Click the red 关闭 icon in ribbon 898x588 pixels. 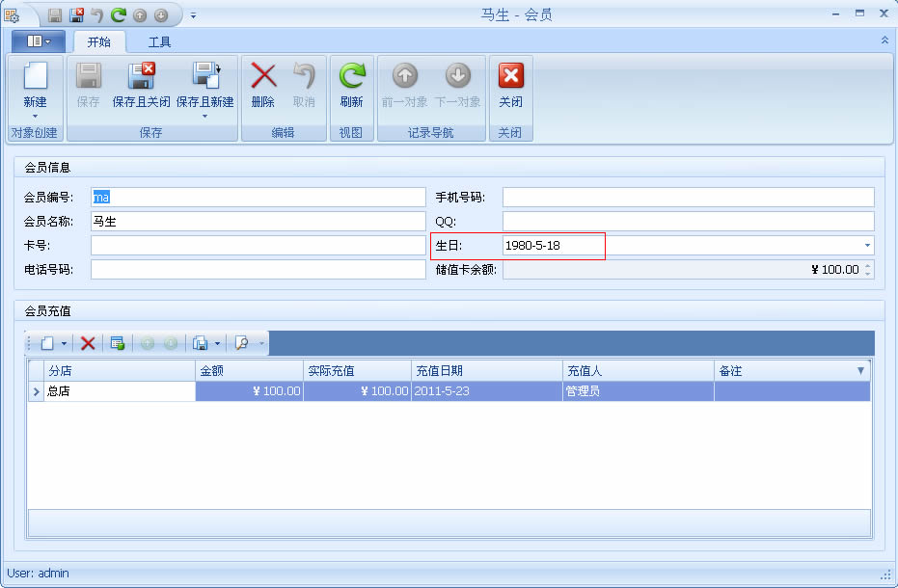coord(510,77)
